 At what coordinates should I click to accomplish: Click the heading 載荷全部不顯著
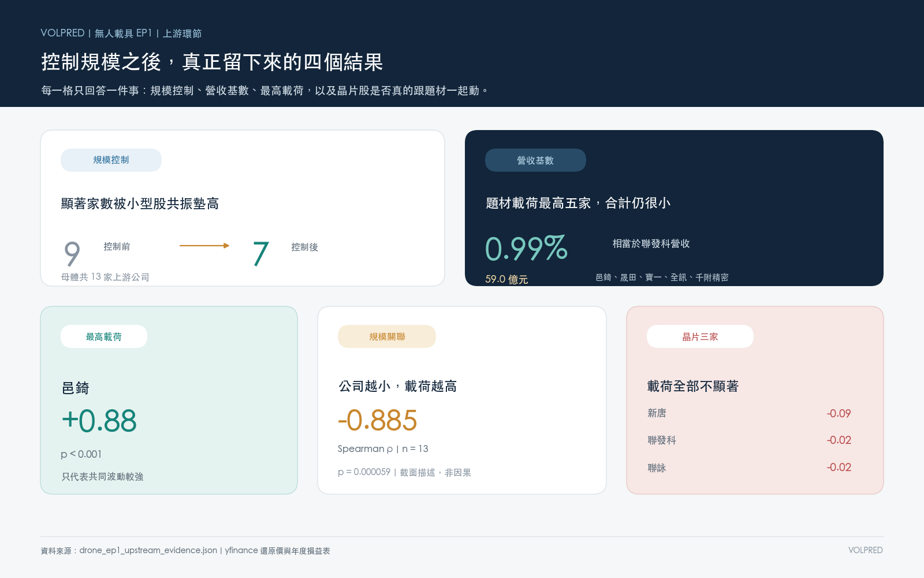click(x=692, y=386)
